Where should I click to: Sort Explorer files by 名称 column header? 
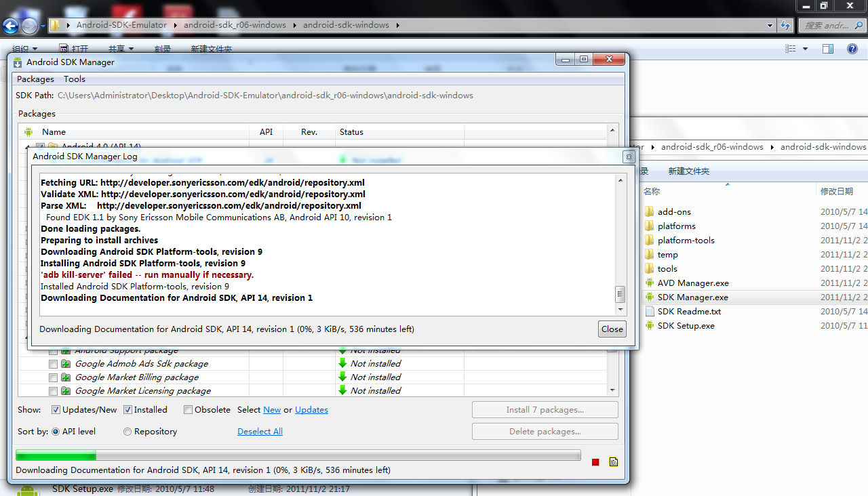(x=728, y=192)
